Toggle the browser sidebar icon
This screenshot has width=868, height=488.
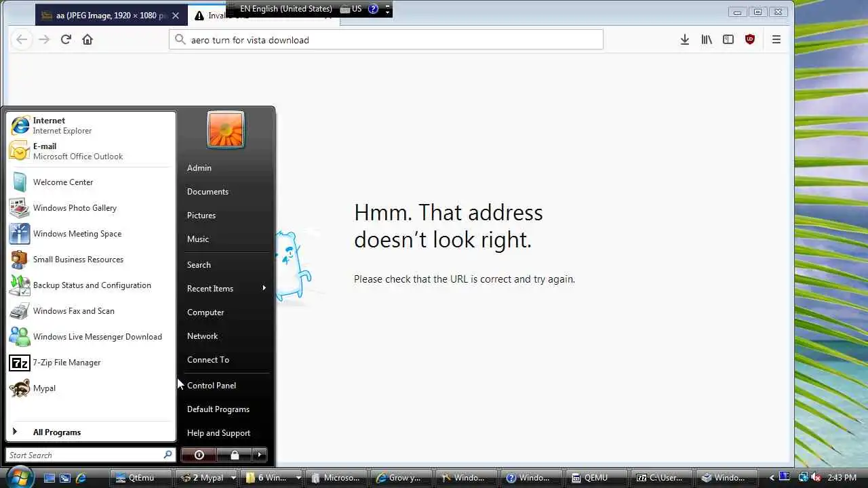click(728, 40)
